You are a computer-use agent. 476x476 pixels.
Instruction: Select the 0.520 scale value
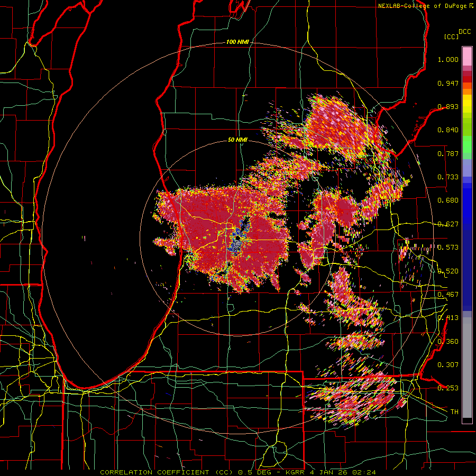(x=448, y=271)
